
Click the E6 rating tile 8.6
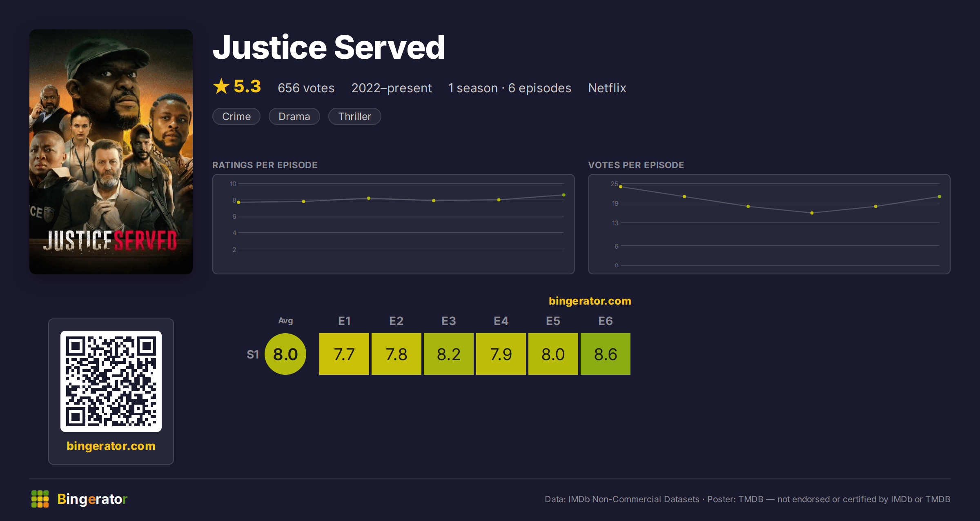point(606,354)
